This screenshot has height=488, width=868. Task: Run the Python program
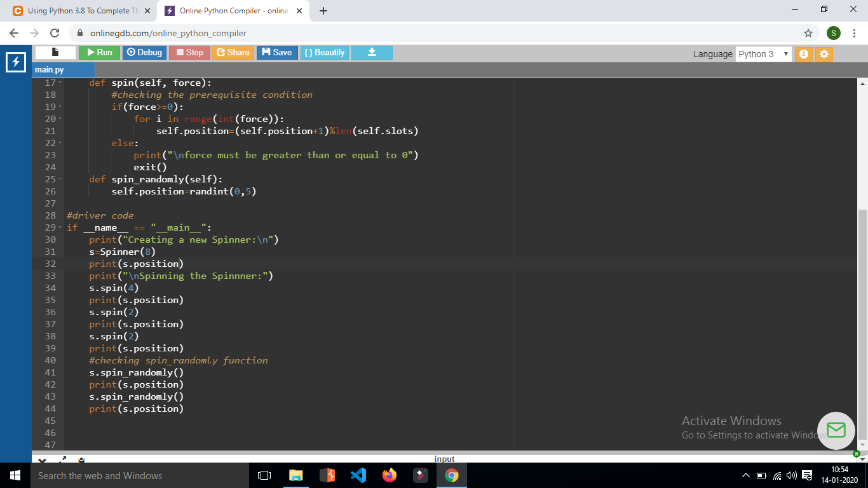coord(99,53)
